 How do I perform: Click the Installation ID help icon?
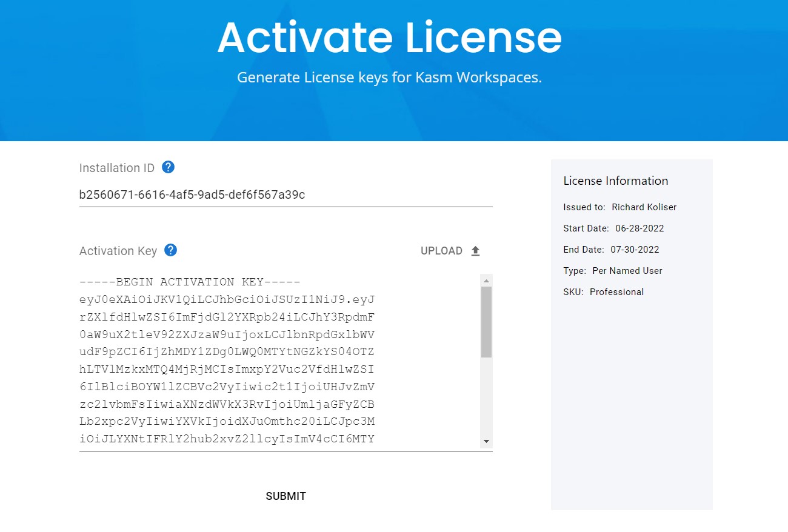pos(169,167)
